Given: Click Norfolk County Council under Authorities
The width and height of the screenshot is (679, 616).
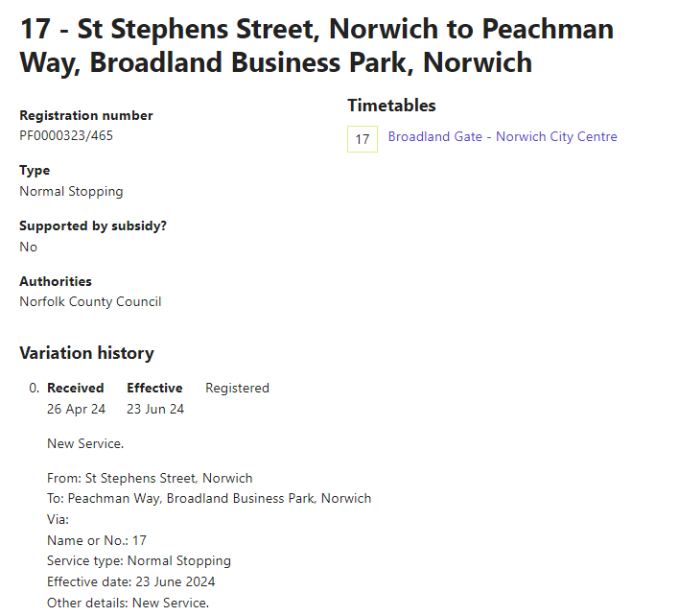Looking at the screenshot, I should point(90,301).
